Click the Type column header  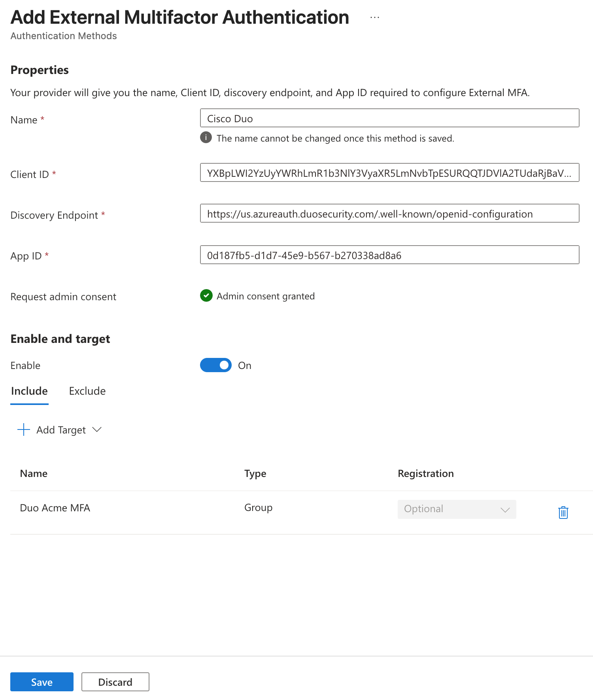255,474
